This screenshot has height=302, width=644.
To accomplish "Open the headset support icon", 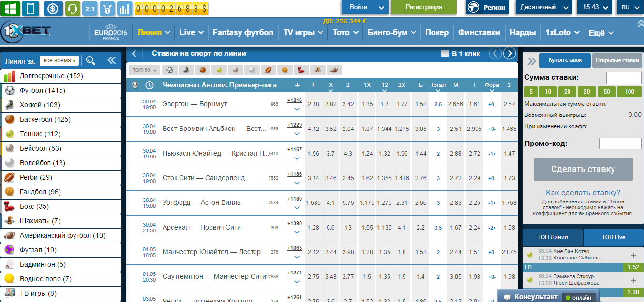I will point(72,8).
